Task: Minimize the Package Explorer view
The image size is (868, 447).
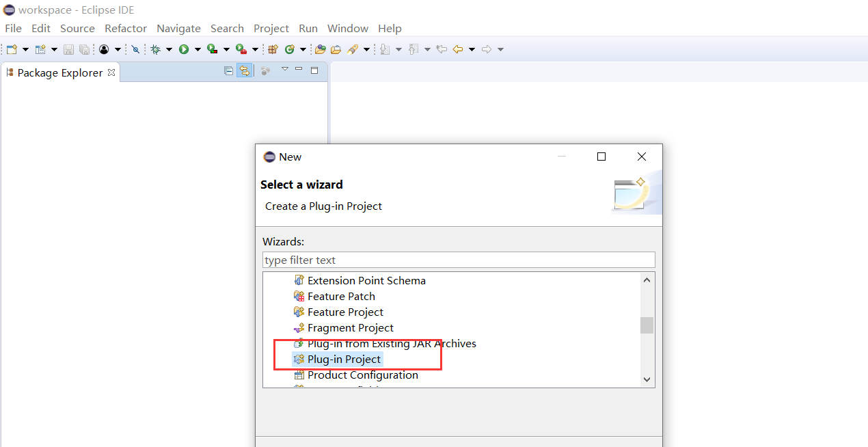Action: pos(299,69)
